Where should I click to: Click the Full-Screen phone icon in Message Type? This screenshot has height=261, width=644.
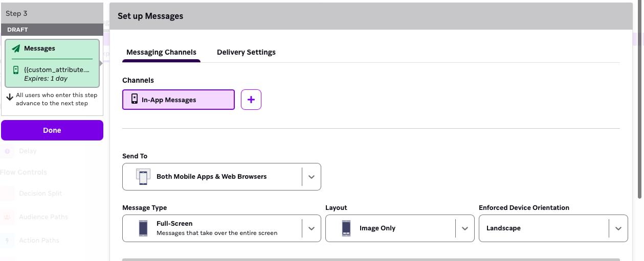click(143, 228)
